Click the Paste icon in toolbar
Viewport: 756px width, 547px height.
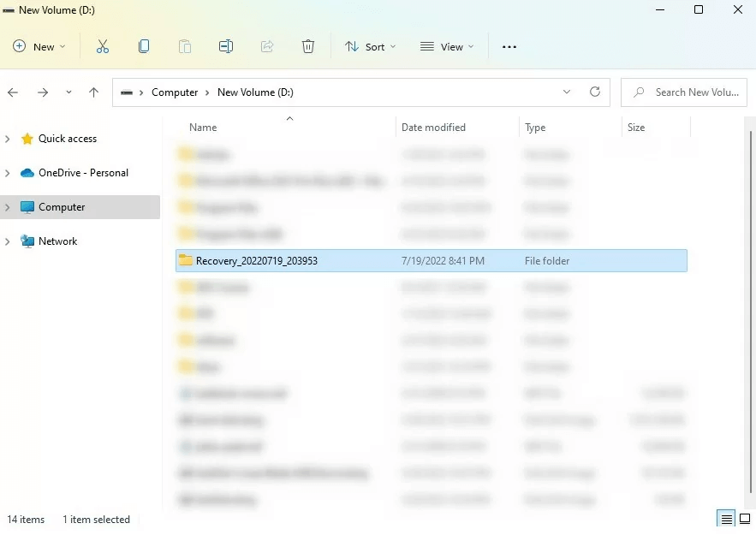point(185,46)
